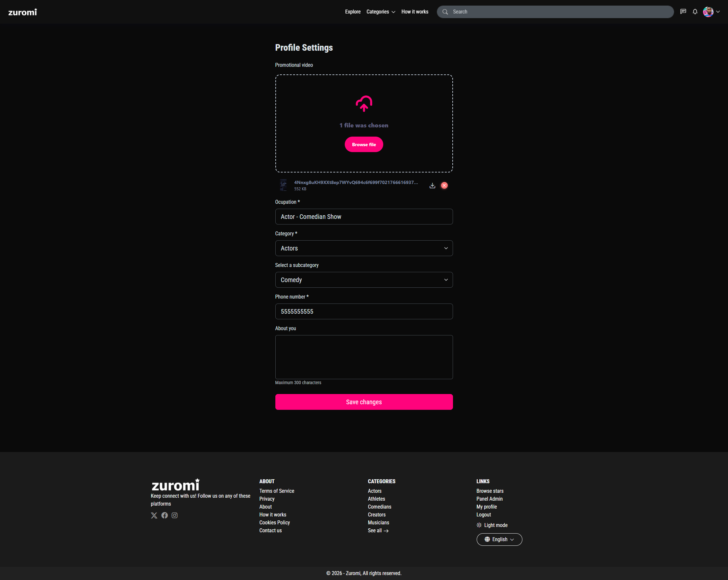This screenshot has width=728, height=580.
Task: Click inside the About you textarea
Action: point(364,357)
